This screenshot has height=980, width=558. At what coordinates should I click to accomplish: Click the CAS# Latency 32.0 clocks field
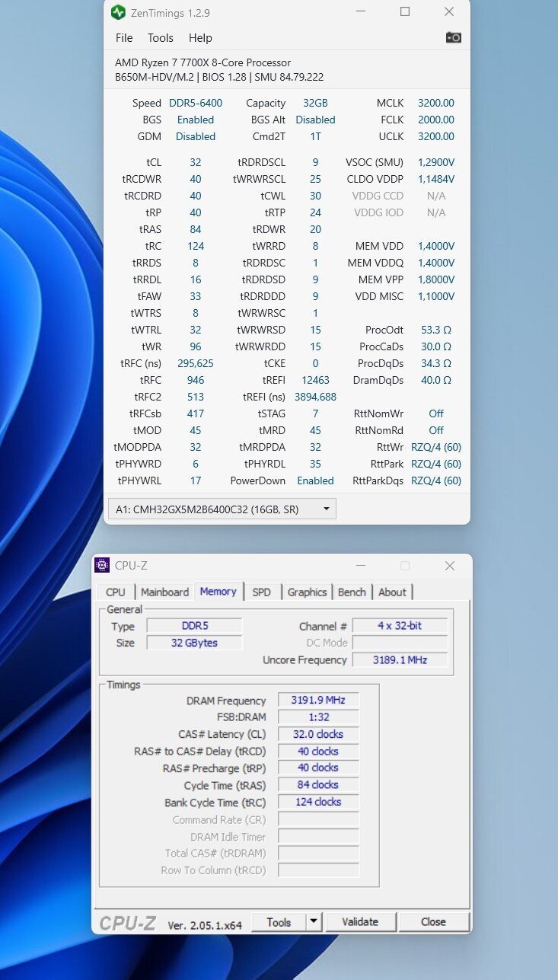317,734
